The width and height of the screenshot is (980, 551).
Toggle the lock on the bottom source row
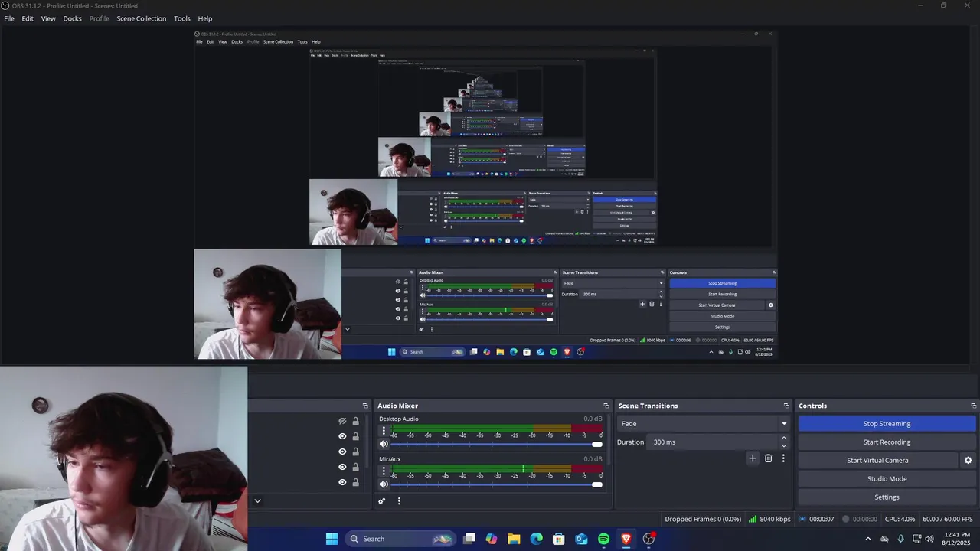pyautogui.click(x=355, y=482)
